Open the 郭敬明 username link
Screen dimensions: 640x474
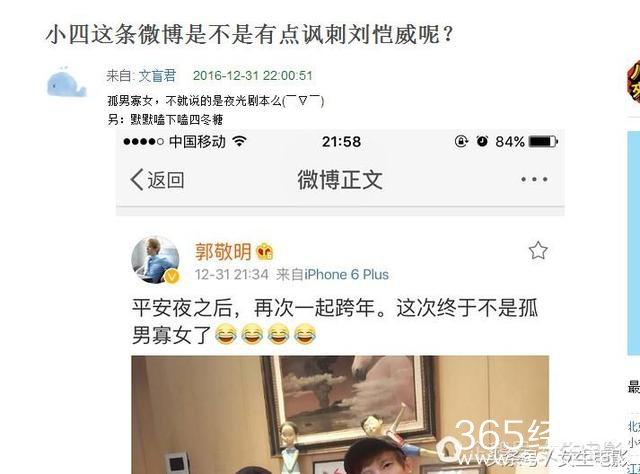click(x=223, y=251)
